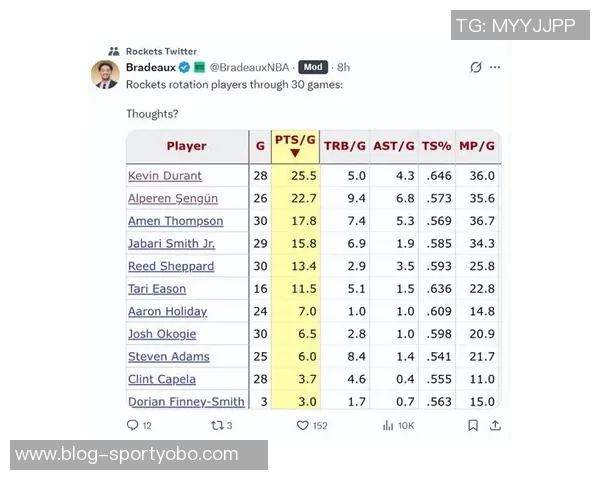600x480 pixels.
Task: Click the MP/G column header
Action: click(477, 146)
